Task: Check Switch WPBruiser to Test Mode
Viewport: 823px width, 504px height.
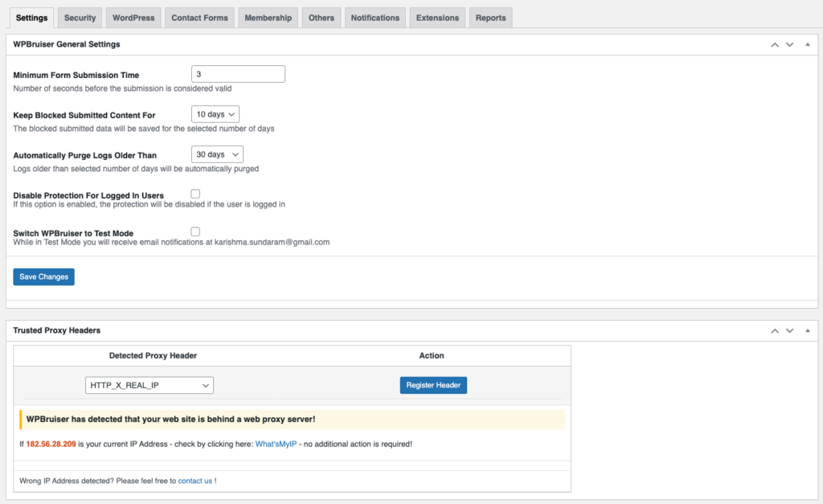Action: (195, 232)
